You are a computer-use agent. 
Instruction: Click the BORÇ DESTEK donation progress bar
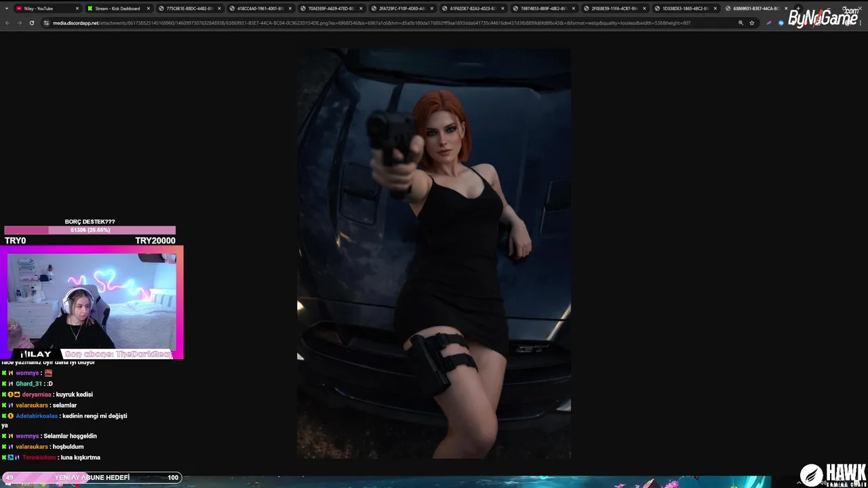tap(90, 230)
